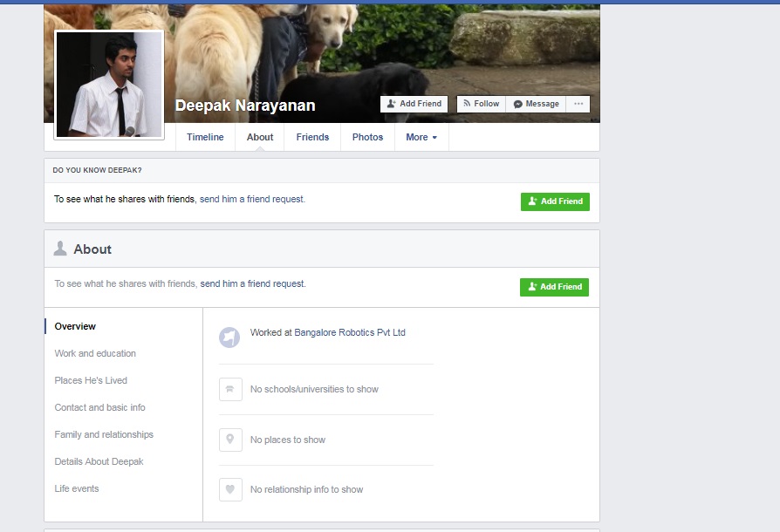
Task: Open Details About Deepak section
Action: click(x=99, y=462)
